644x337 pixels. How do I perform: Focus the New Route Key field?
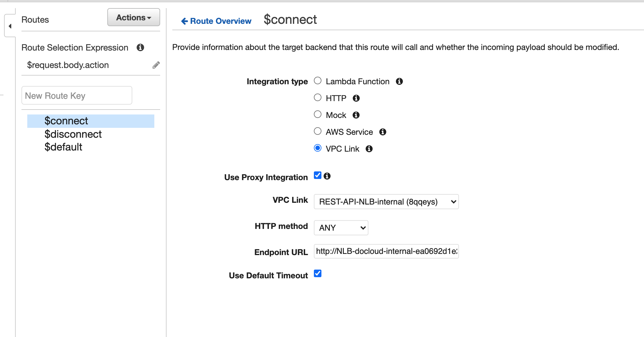click(x=77, y=95)
